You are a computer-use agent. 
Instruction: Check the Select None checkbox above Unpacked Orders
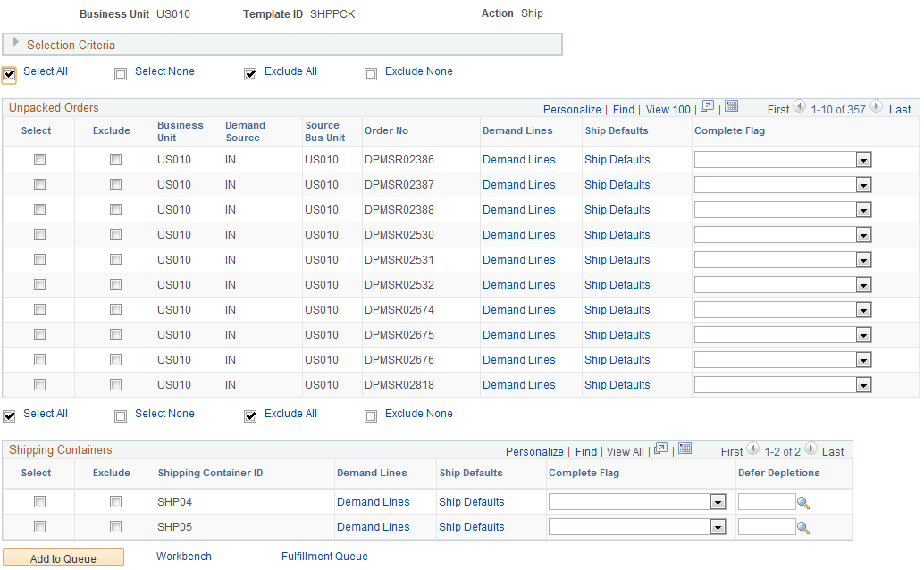tap(121, 74)
